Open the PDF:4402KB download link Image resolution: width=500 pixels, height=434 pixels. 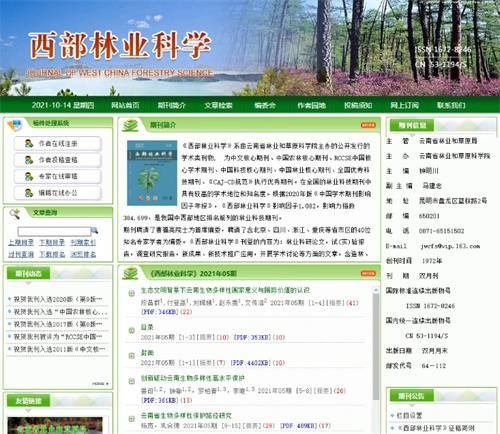point(251,363)
